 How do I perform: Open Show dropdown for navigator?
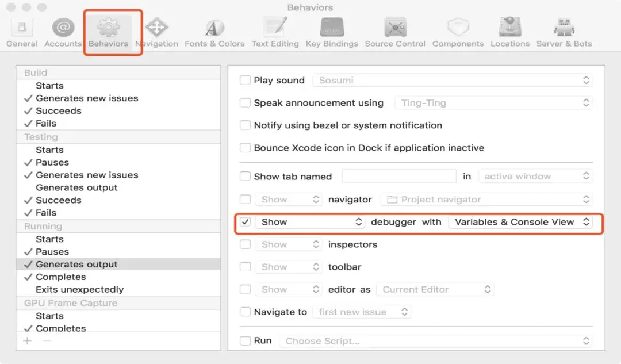click(288, 199)
